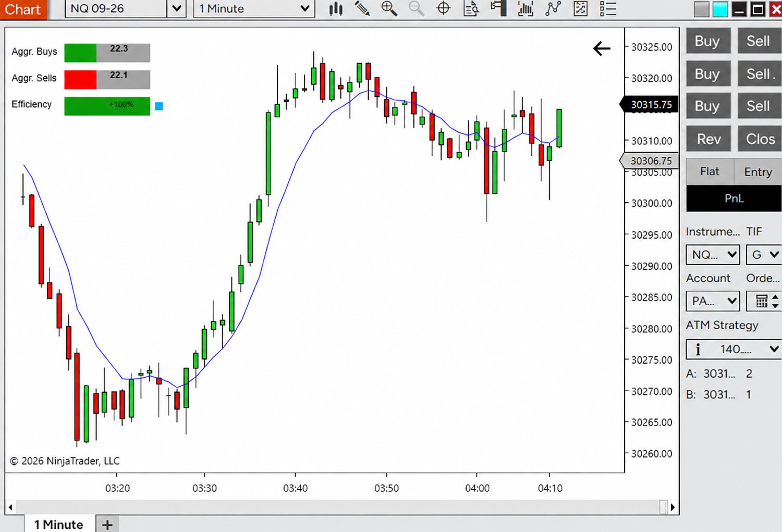
Task: Open the Account PA dropdown
Action: [713, 301]
